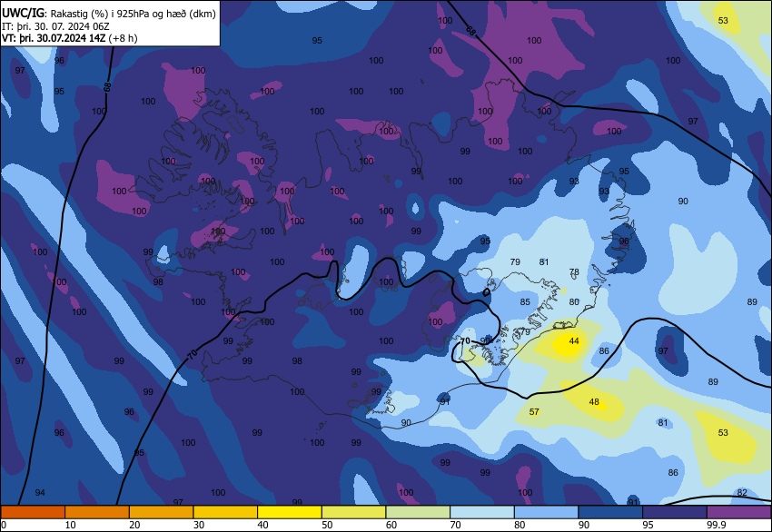772x532 pixels.
Task: Click the legend tick label 50
Action: coord(327,525)
